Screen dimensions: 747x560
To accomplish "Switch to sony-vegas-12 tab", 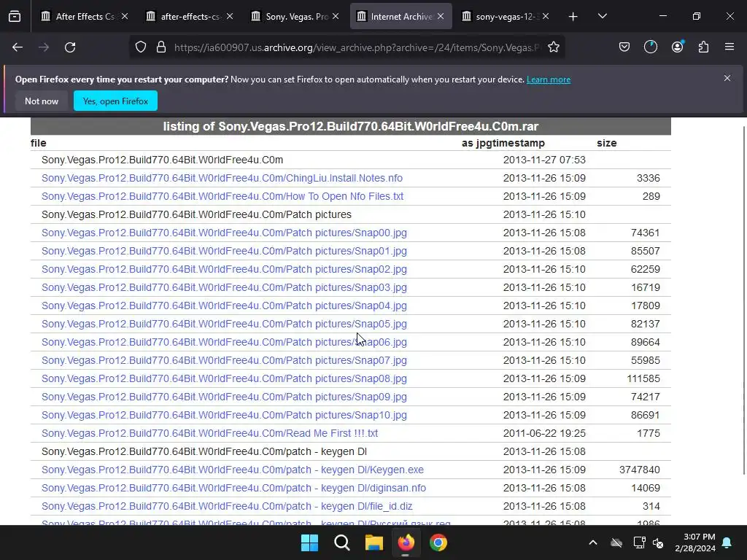I will (506, 16).
